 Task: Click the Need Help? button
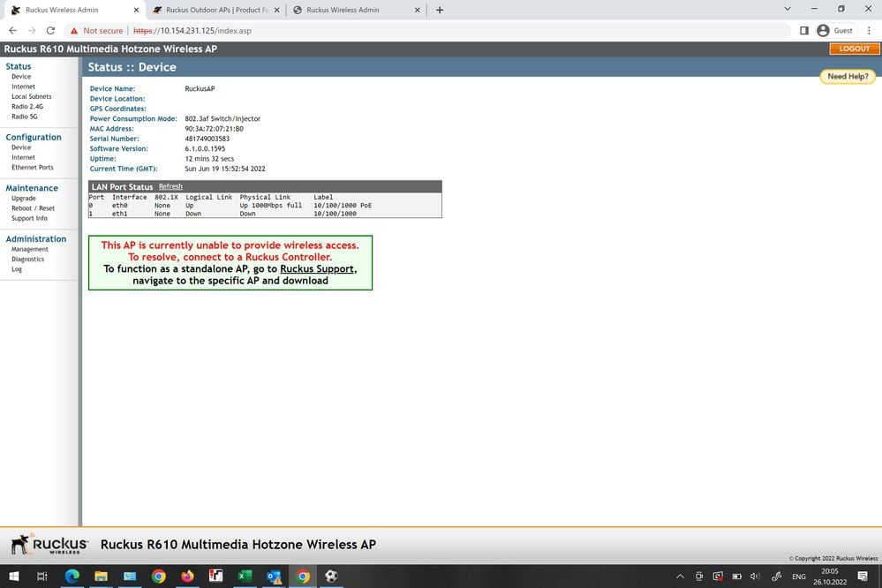[848, 77]
